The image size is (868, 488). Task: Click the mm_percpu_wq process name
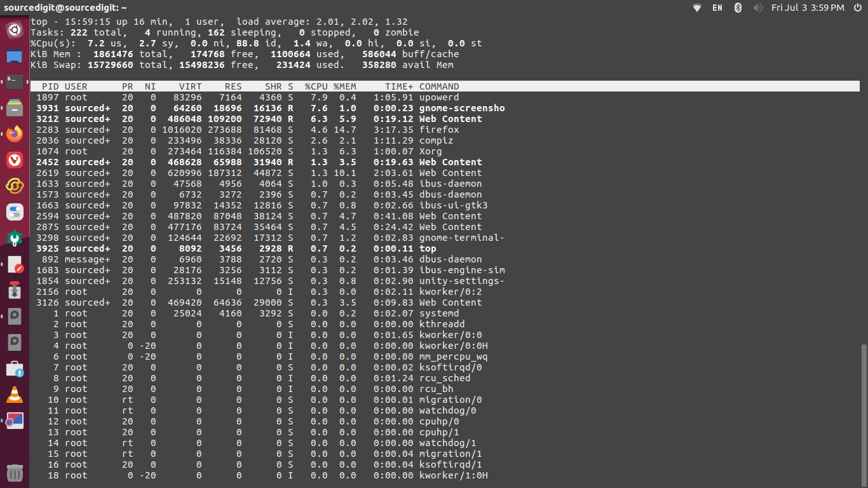[454, 356]
